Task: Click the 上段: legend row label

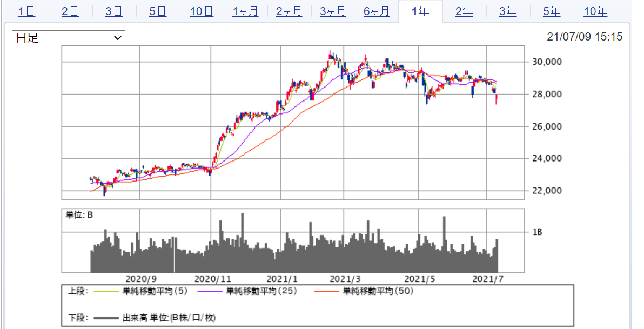Action: click(78, 291)
